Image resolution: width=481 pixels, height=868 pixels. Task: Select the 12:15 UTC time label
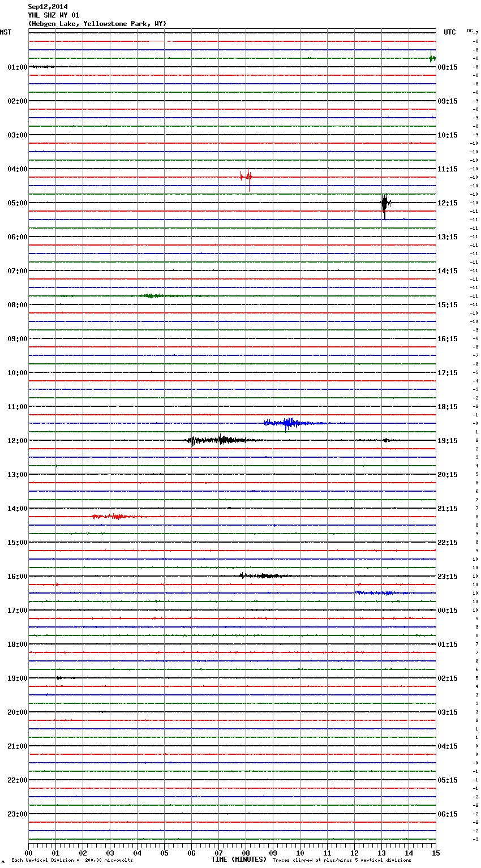click(x=448, y=203)
